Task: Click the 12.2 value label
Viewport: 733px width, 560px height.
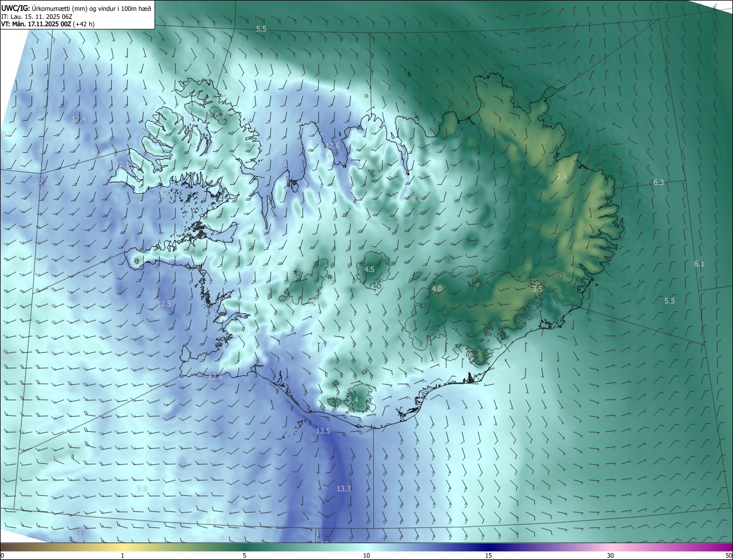Action: (x=42, y=182)
